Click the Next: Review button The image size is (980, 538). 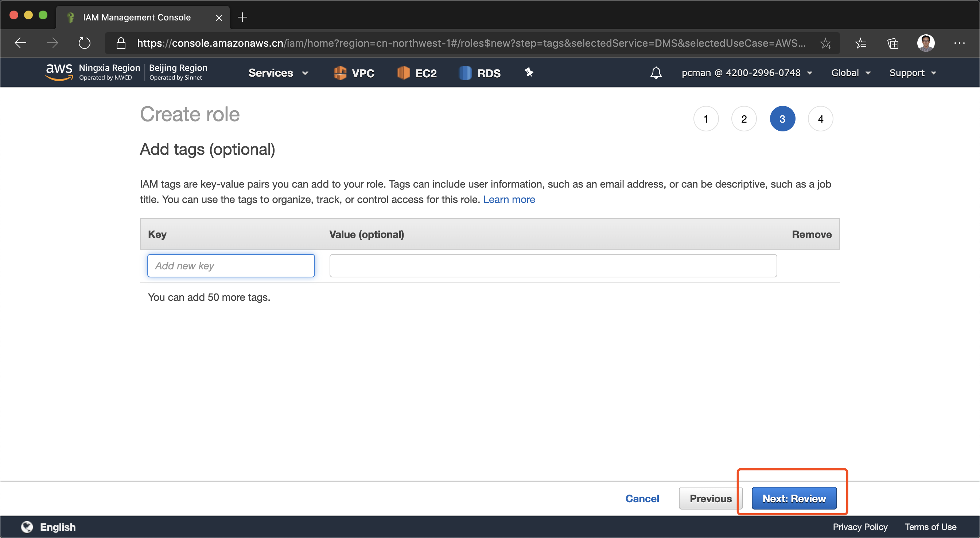794,498
